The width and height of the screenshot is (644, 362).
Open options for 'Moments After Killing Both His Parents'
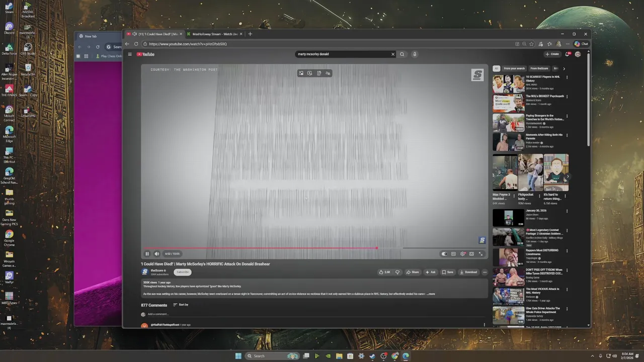click(567, 135)
